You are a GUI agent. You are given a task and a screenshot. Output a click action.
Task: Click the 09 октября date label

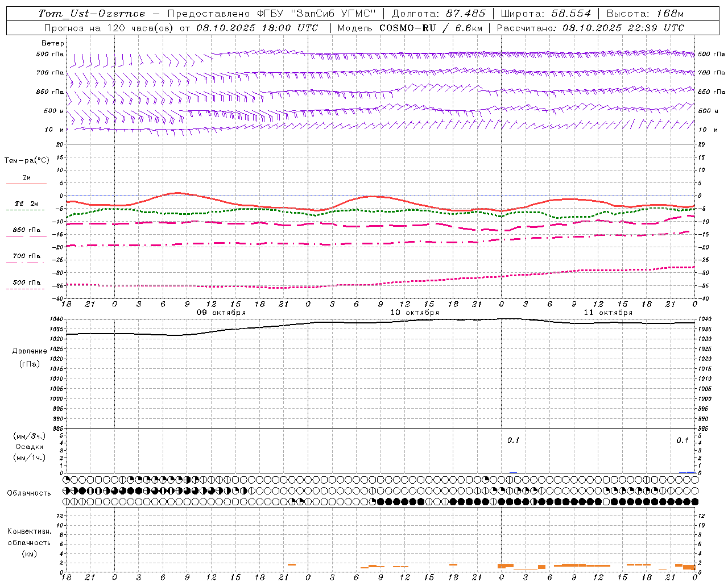[221, 313]
